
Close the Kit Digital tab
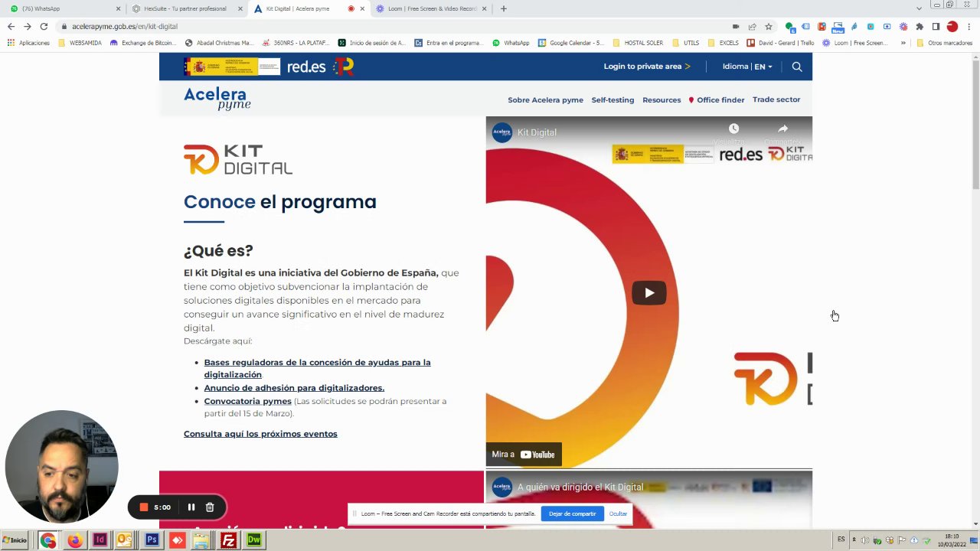pyautogui.click(x=362, y=8)
